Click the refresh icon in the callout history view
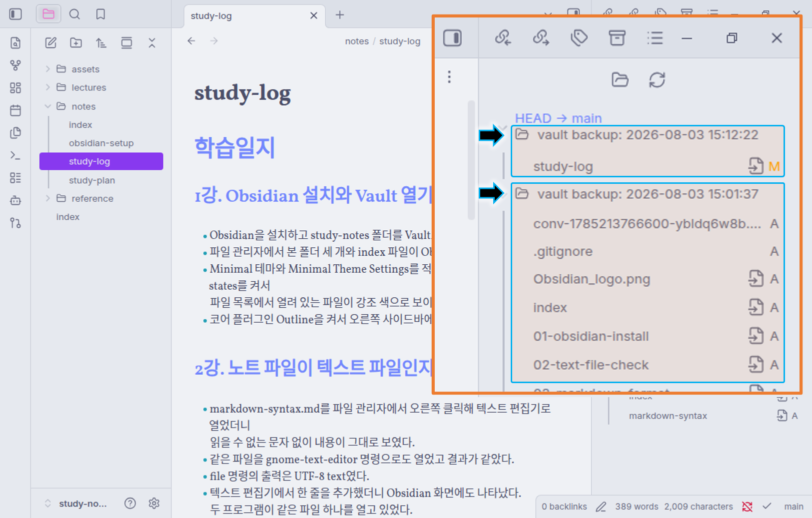This screenshot has height=518, width=812. 657,80
